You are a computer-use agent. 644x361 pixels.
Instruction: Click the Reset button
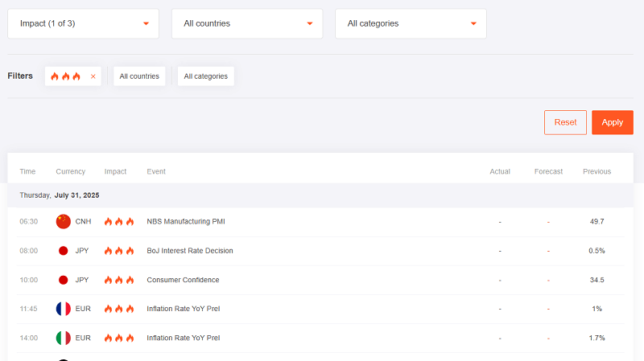click(x=565, y=122)
